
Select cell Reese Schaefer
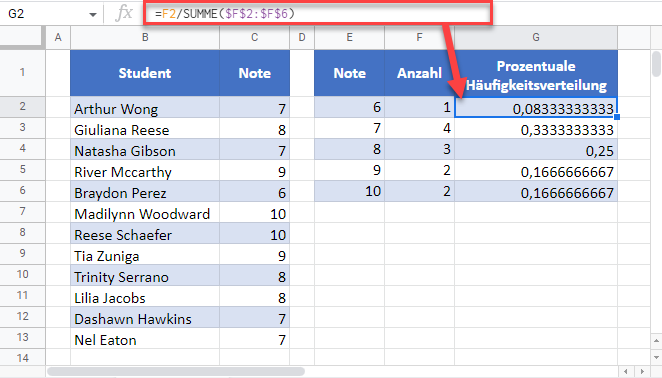point(145,233)
